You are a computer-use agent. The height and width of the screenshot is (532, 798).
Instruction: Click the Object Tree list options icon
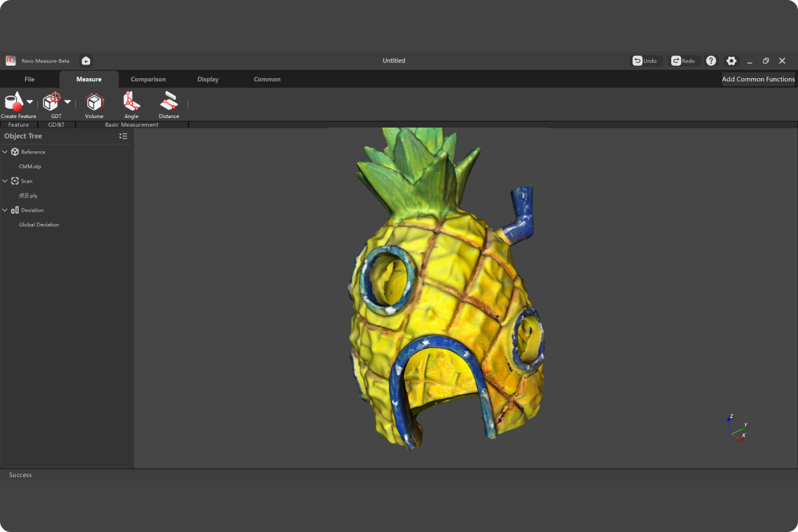[123, 136]
